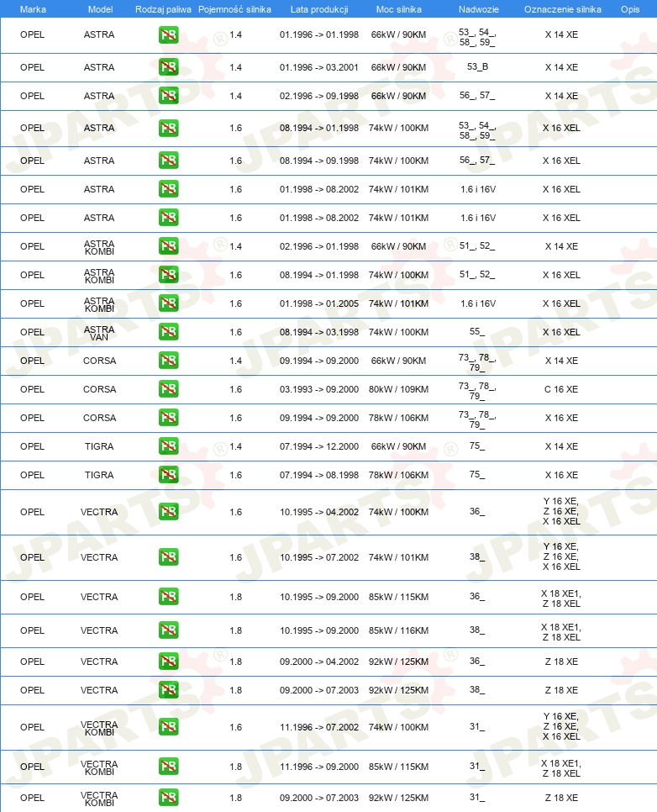Select the '10.1995 -> 04.2002' date cell
The width and height of the screenshot is (657, 812).
[x=319, y=512]
